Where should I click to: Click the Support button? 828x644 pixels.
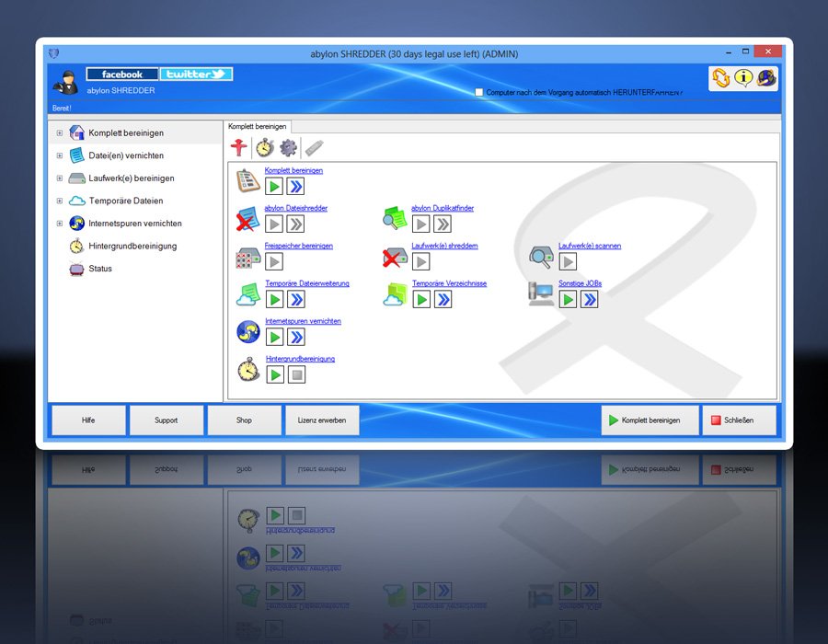[x=167, y=420]
